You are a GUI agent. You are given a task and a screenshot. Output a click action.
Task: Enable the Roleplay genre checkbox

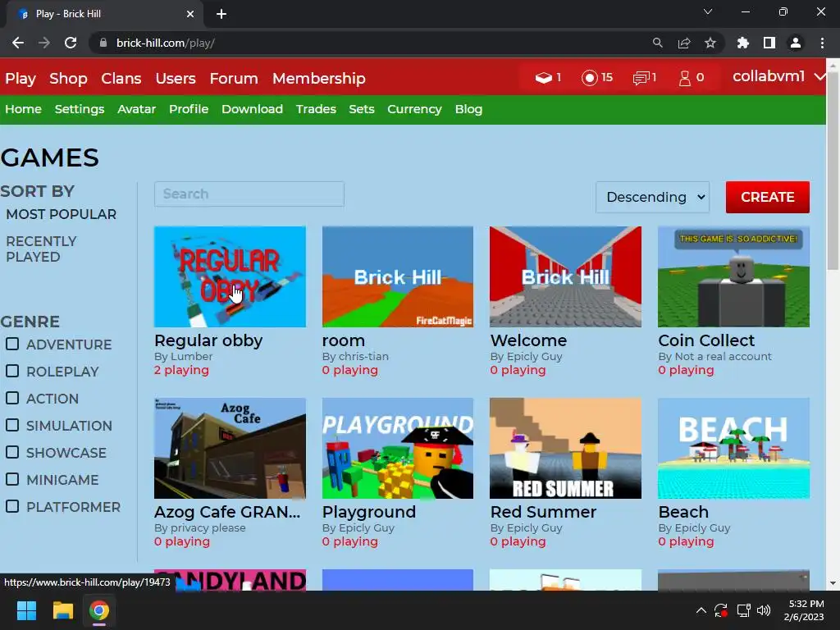[x=12, y=371]
